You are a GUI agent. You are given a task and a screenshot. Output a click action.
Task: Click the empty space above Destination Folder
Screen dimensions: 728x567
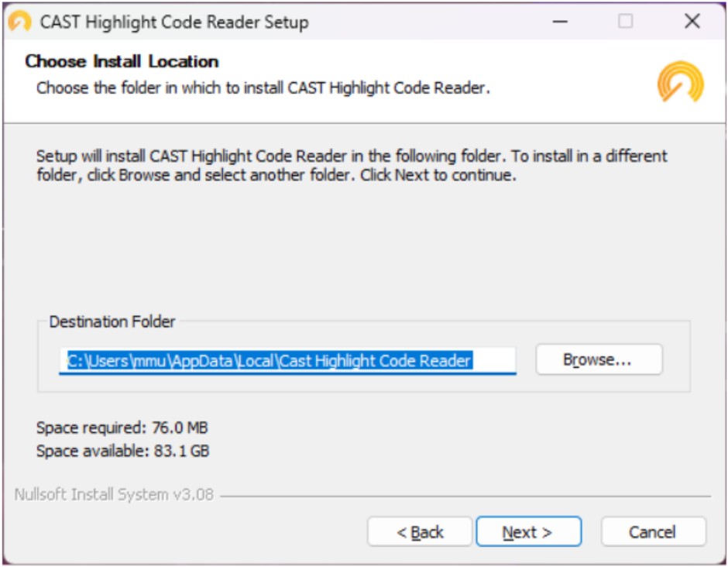pyautogui.click(x=364, y=248)
